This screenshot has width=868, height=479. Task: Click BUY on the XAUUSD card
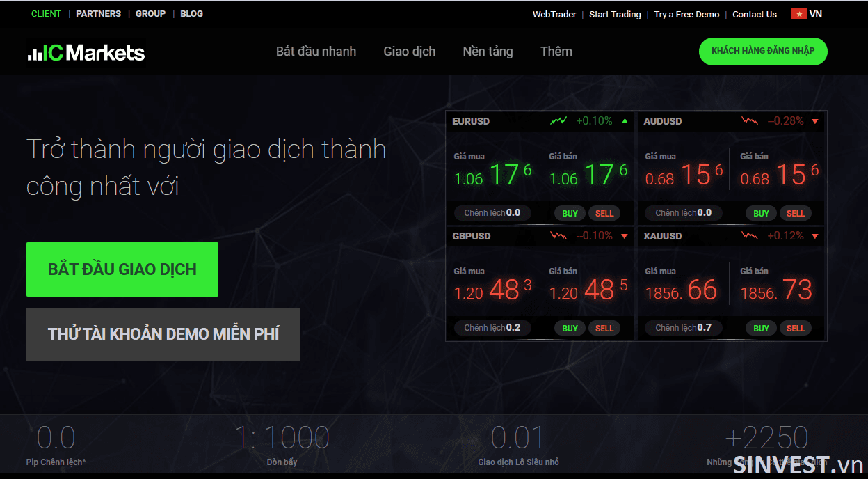click(x=761, y=328)
